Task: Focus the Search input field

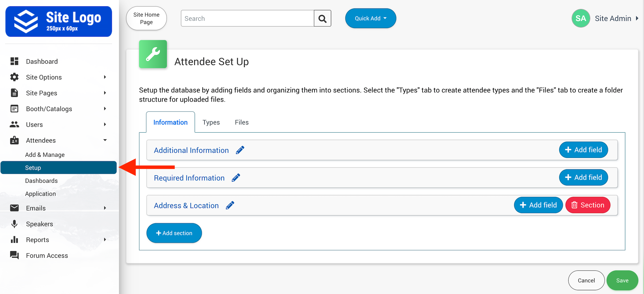Action: (x=247, y=18)
